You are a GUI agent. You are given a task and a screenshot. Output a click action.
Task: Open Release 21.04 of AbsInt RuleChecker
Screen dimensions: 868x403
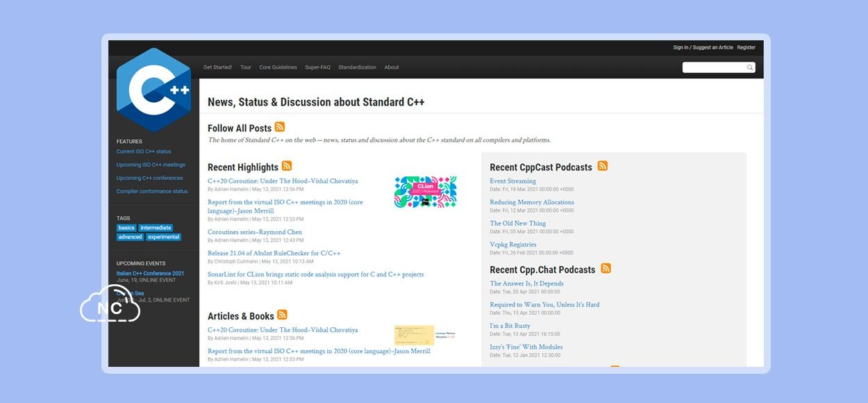pos(274,254)
